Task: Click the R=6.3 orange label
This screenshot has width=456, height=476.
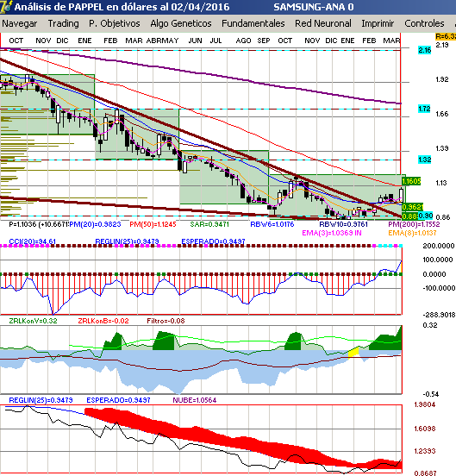Action: pos(446,36)
